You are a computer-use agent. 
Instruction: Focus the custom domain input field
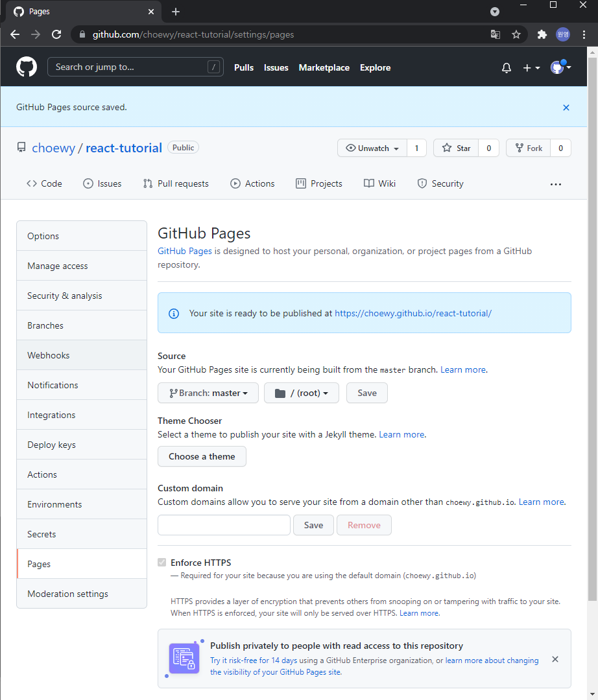[224, 525]
